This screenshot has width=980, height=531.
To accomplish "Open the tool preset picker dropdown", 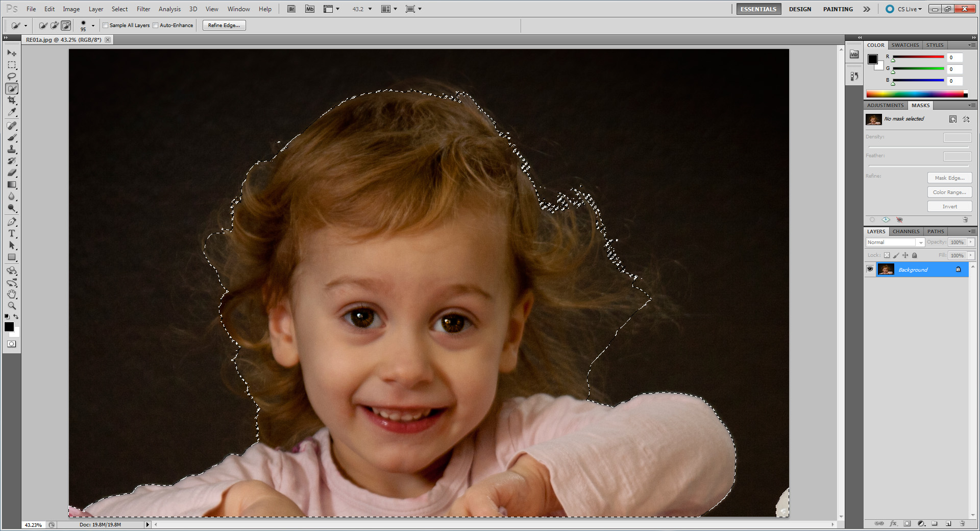I will pyautogui.click(x=26, y=26).
